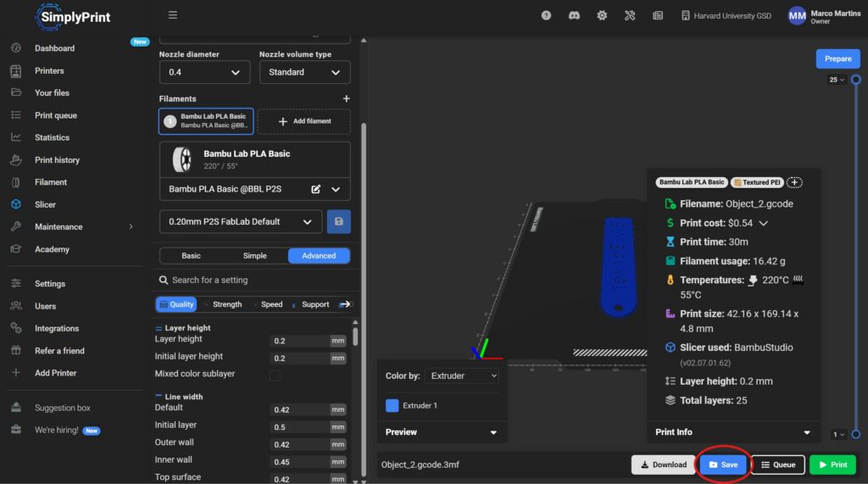868x484 pixels.
Task: Click the Prepare button
Action: point(837,58)
